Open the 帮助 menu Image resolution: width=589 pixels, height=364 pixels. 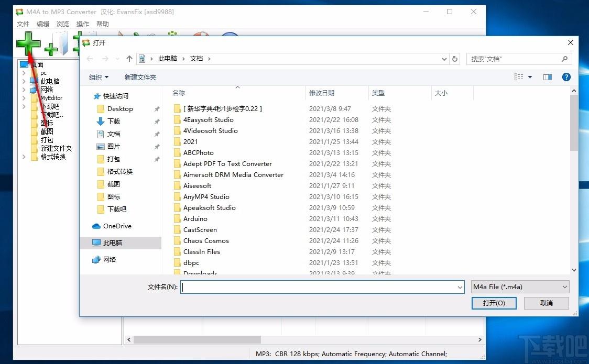103,24
